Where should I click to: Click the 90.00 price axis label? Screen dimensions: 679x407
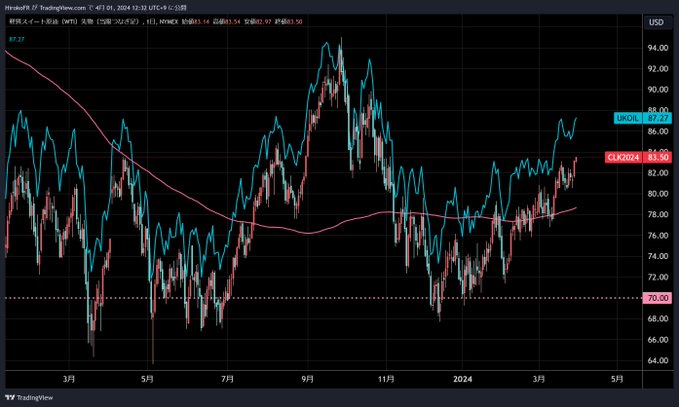coord(657,90)
